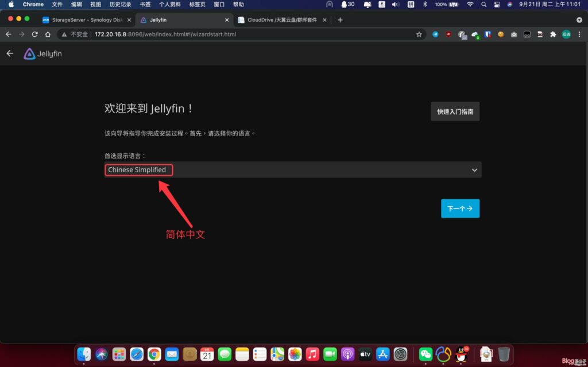Screen dimensions: 588x367
Task: Open the cookie extension icon
Action: 501,34
